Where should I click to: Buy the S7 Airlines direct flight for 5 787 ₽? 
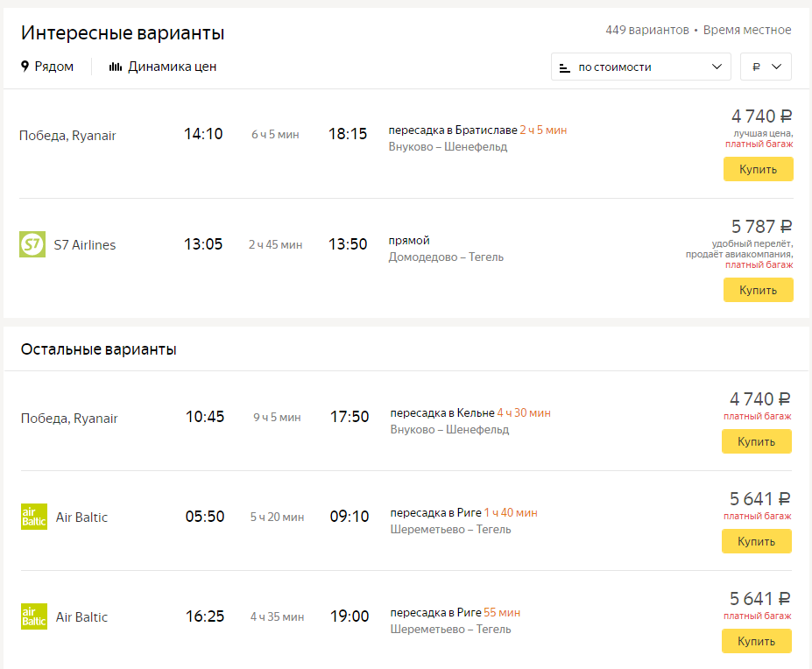coord(759,290)
